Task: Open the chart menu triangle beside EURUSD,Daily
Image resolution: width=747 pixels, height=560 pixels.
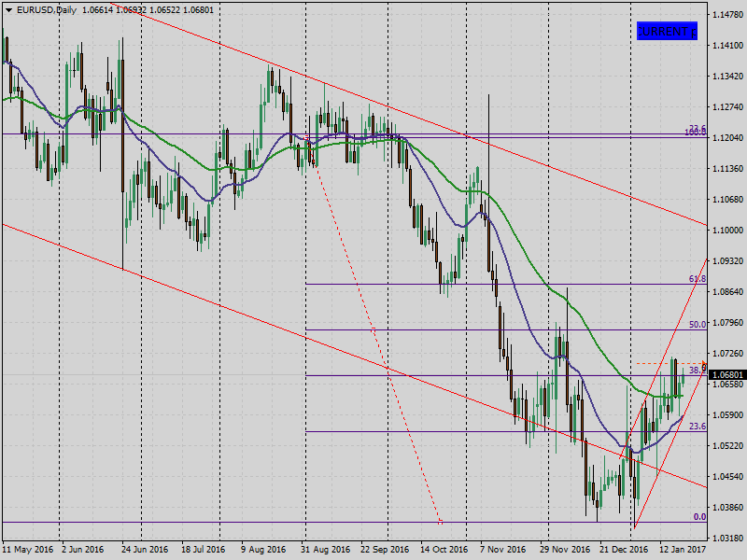Action: [x=9, y=10]
